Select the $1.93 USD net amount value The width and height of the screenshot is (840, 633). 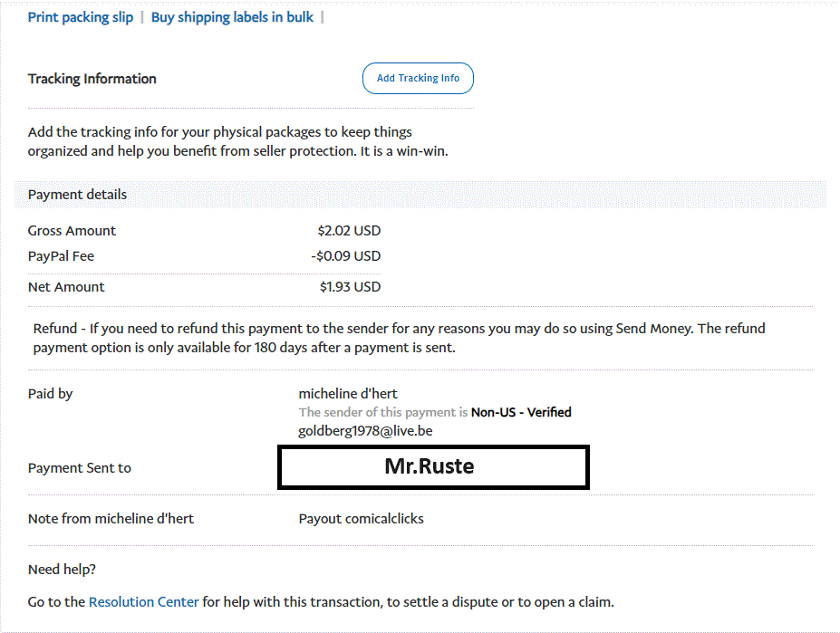pos(350,287)
